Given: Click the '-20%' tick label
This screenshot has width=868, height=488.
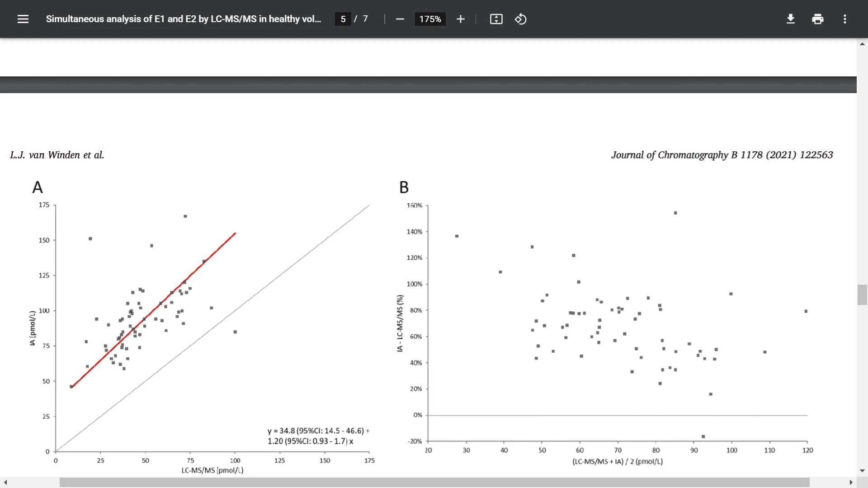Looking at the screenshot, I should click(x=415, y=441).
